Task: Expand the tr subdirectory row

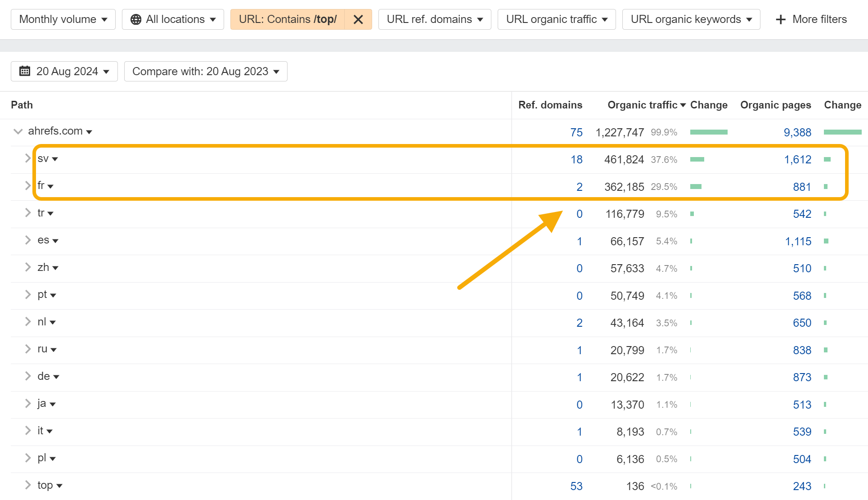Action: [x=28, y=213]
